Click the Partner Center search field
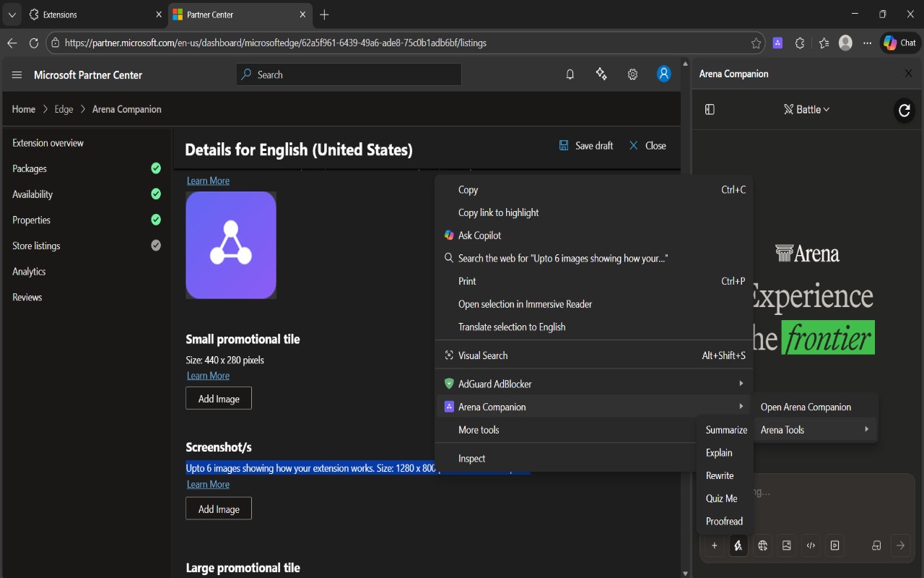 349,74
